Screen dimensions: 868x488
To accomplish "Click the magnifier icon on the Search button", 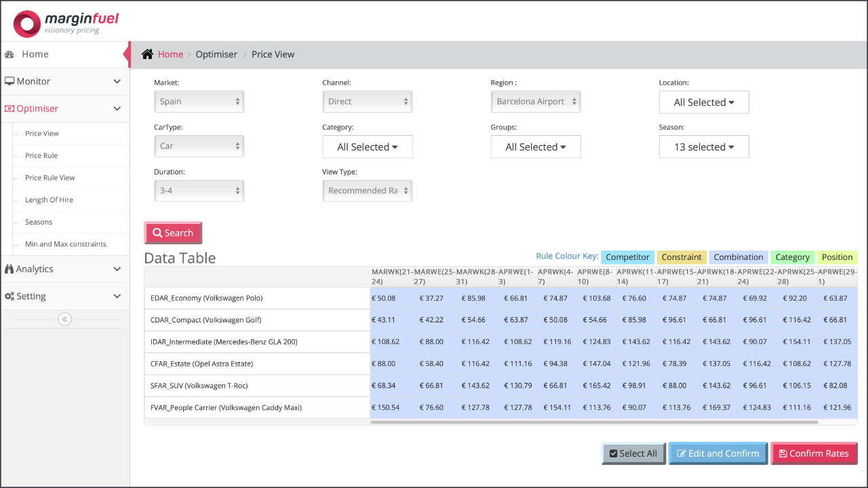I will pos(159,232).
